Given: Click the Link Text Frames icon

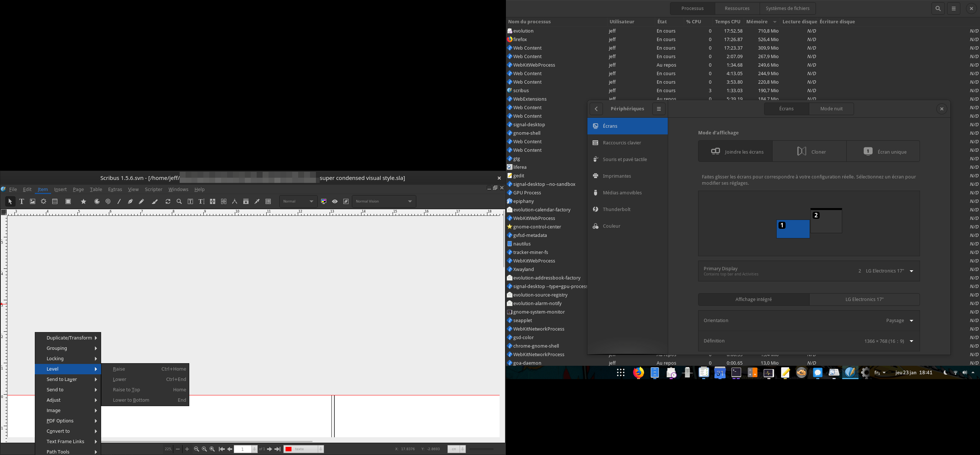Looking at the screenshot, I should [213, 202].
